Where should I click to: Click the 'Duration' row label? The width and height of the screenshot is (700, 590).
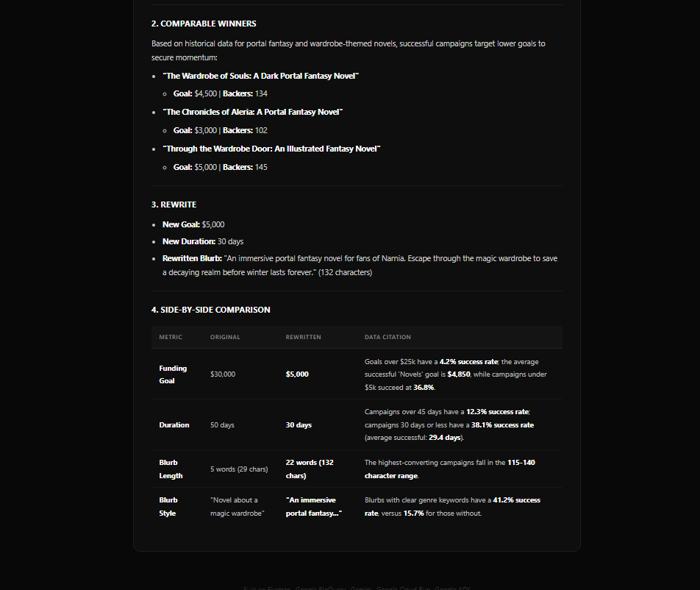(x=174, y=424)
